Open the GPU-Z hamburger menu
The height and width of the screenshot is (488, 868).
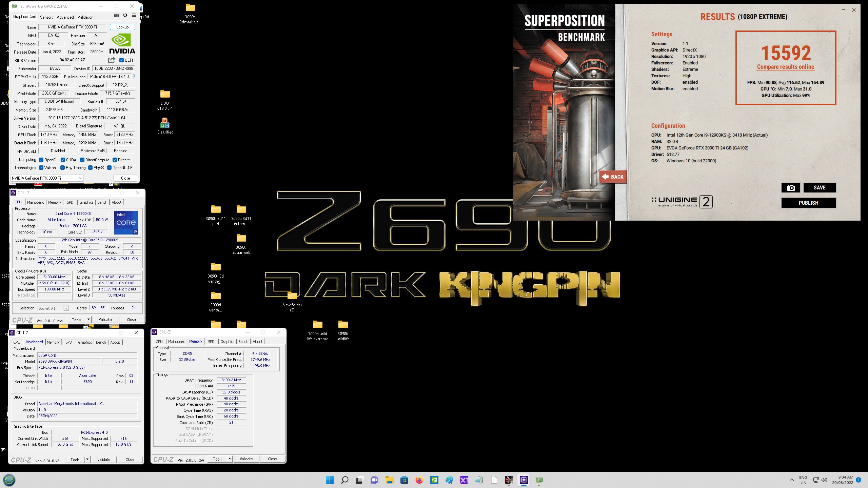[x=134, y=16]
